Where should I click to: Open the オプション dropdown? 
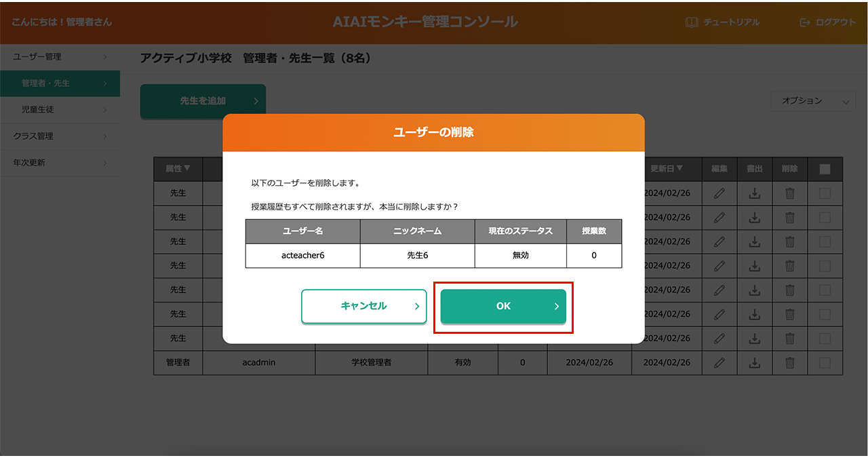point(812,101)
